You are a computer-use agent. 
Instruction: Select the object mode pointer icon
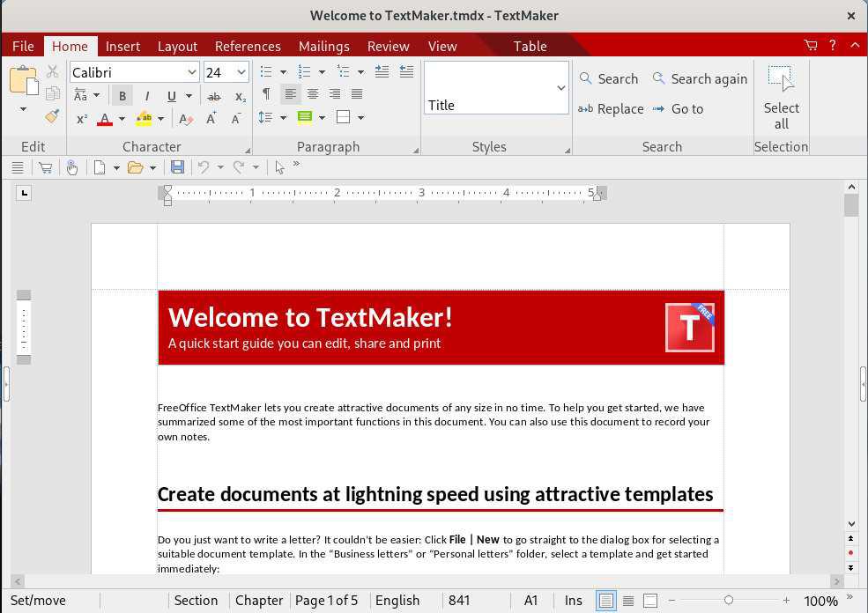(279, 167)
